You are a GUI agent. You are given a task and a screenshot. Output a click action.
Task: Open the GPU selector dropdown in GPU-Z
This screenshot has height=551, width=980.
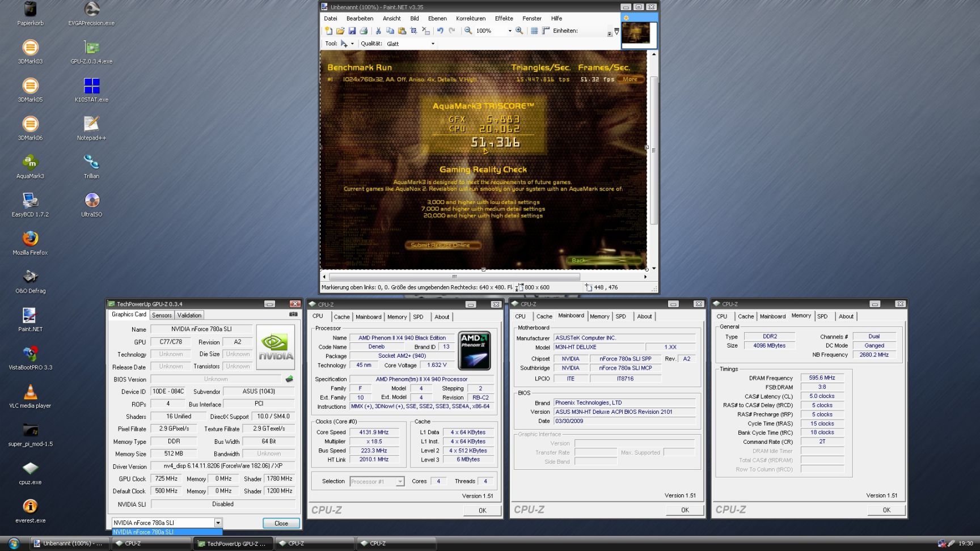pyautogui.click(x=218, y=523)
